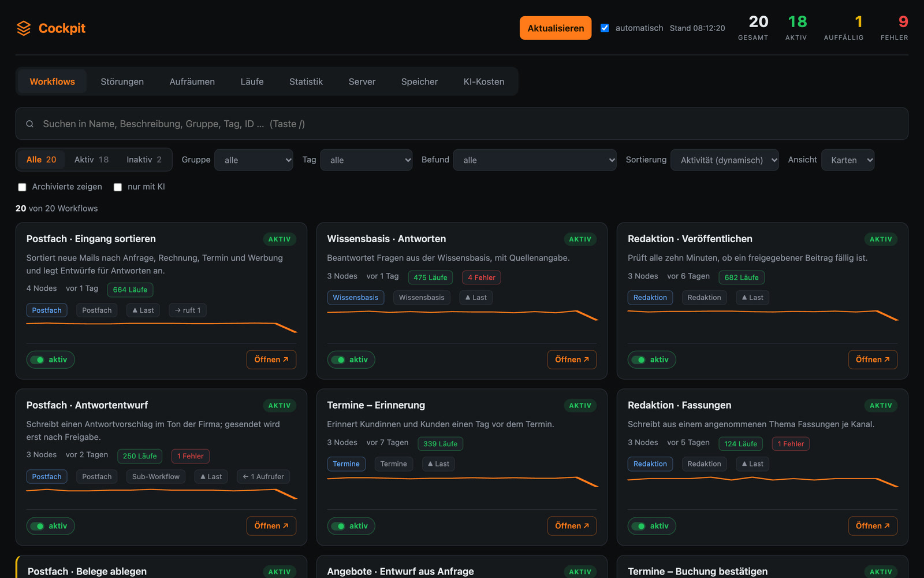
Task: Switch to the Läufe tab
Action: click(252, 81)
